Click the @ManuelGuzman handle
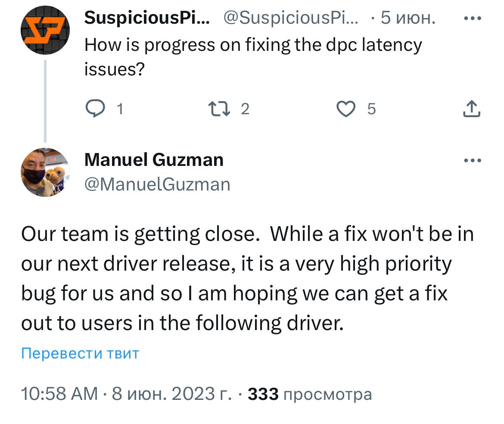The image size is (504, 424). pos(157,184)
